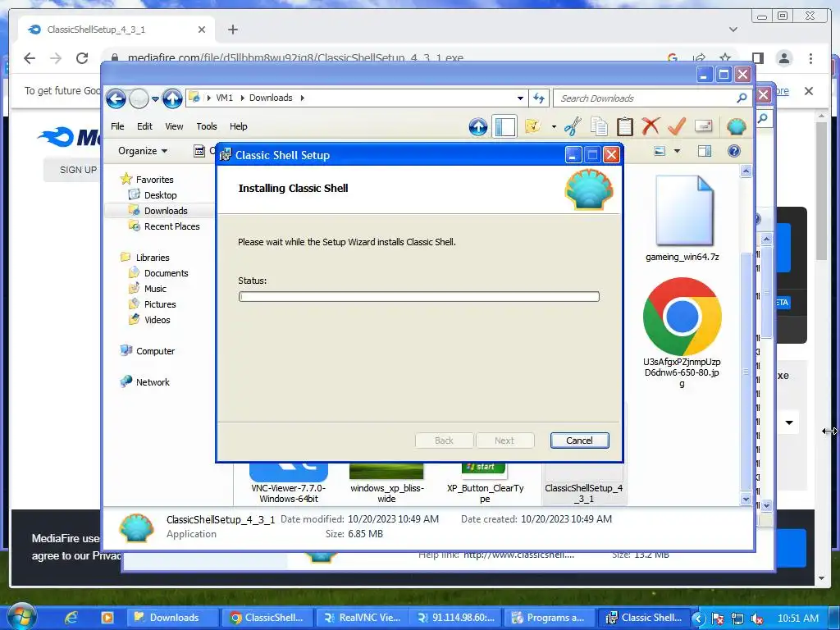Viewport: 840px width, 630px height.
Task: Open the Chrome profile avatar
Action: [784, 58]
